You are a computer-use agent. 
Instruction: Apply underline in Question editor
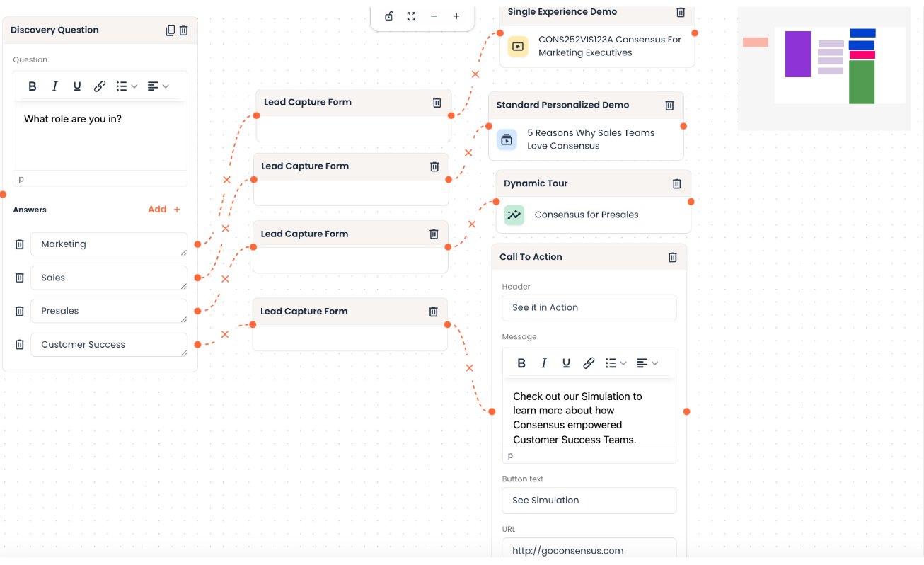tap(77, 86)
